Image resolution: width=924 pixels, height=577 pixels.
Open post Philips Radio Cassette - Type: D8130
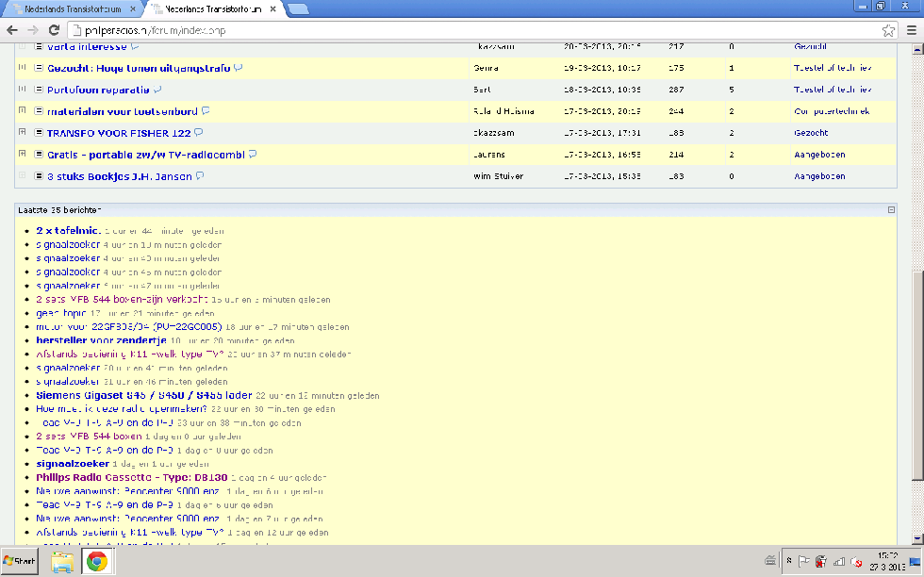click(131, 477)
